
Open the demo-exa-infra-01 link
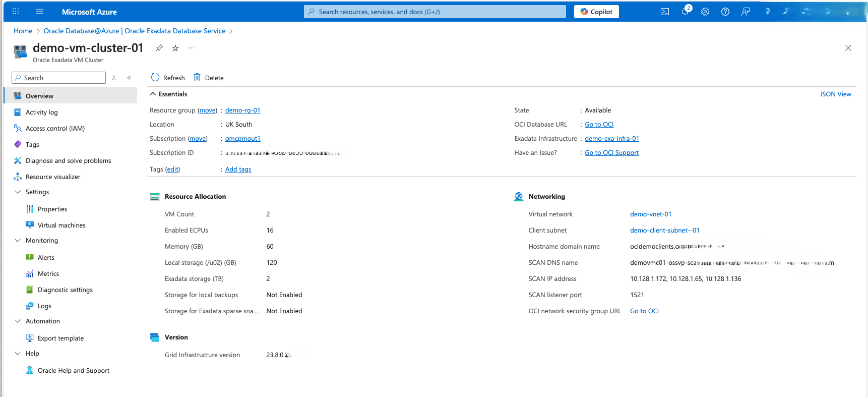click(611, 139)
